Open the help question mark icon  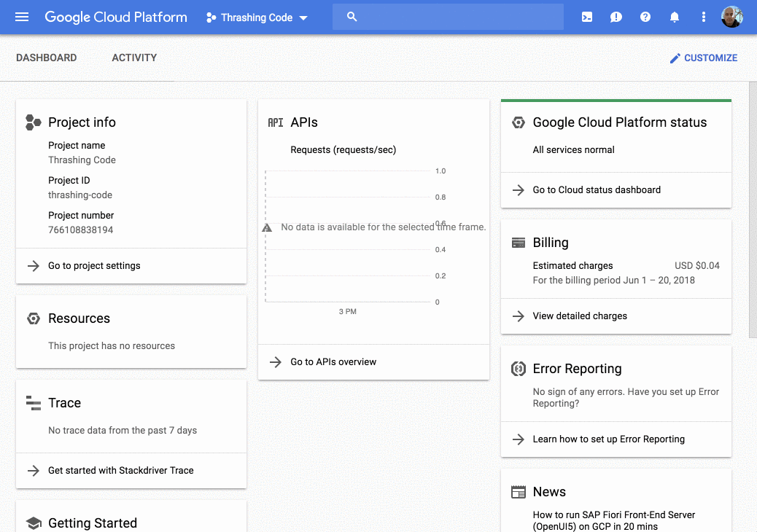pos(645,17)
